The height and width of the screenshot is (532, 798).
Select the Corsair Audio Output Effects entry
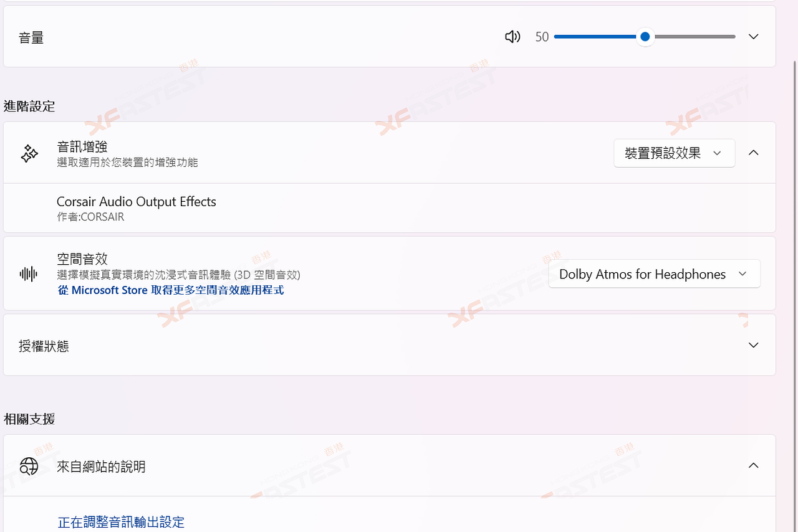[137, 202]
